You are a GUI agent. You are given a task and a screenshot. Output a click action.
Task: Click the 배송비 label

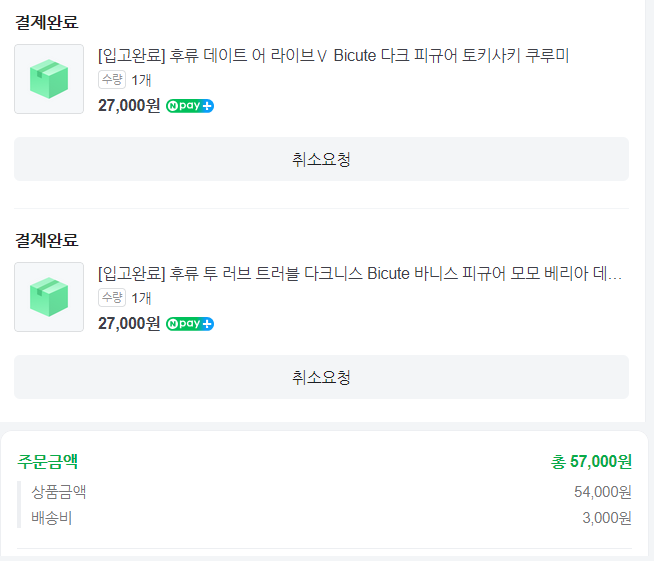pyautogui.click(x=52, y=517)
